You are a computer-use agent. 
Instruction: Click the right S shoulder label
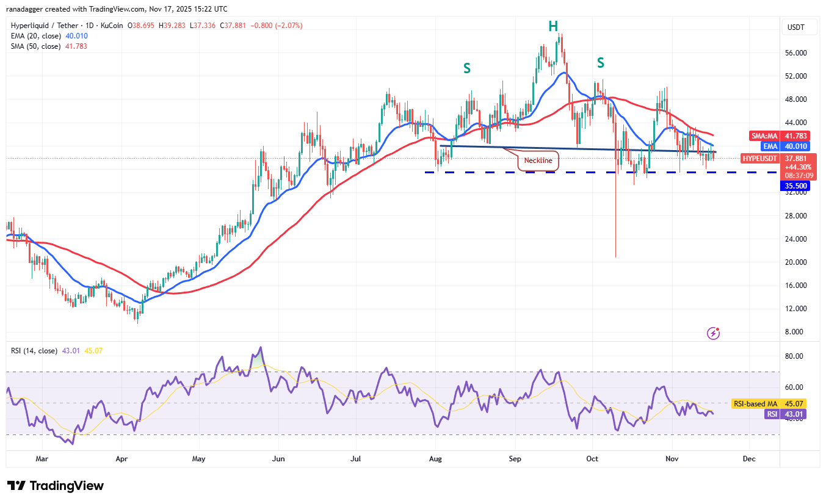[x=601, y=62]
